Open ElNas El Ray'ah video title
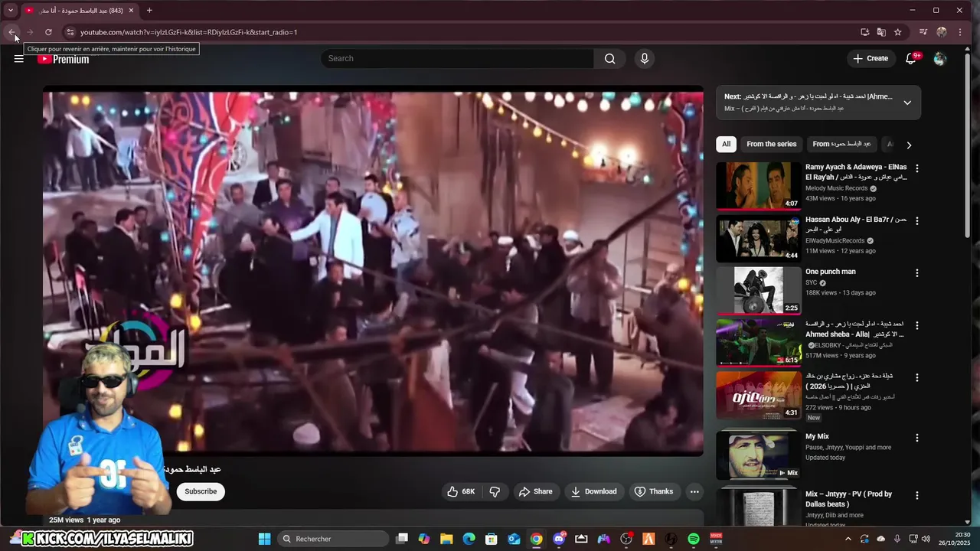Image resolution: width=980 pixels, height=551 pixels. pos(855,172)
